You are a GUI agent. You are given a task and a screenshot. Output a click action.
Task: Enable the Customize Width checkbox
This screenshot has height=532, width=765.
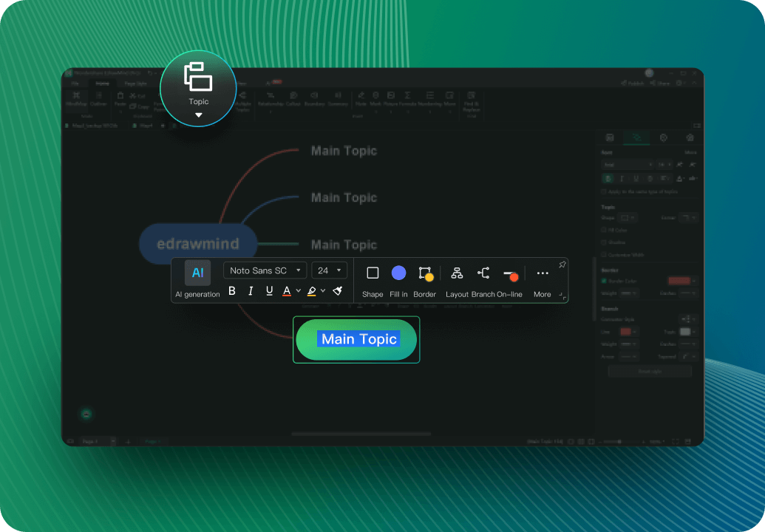[x=604, y=254]
